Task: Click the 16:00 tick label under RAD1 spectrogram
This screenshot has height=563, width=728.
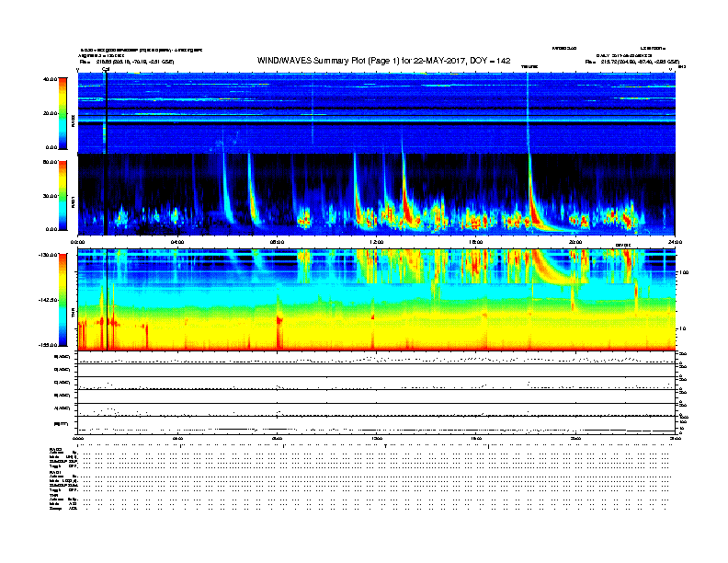Action: pyautogui.click(x=476, y=242)
